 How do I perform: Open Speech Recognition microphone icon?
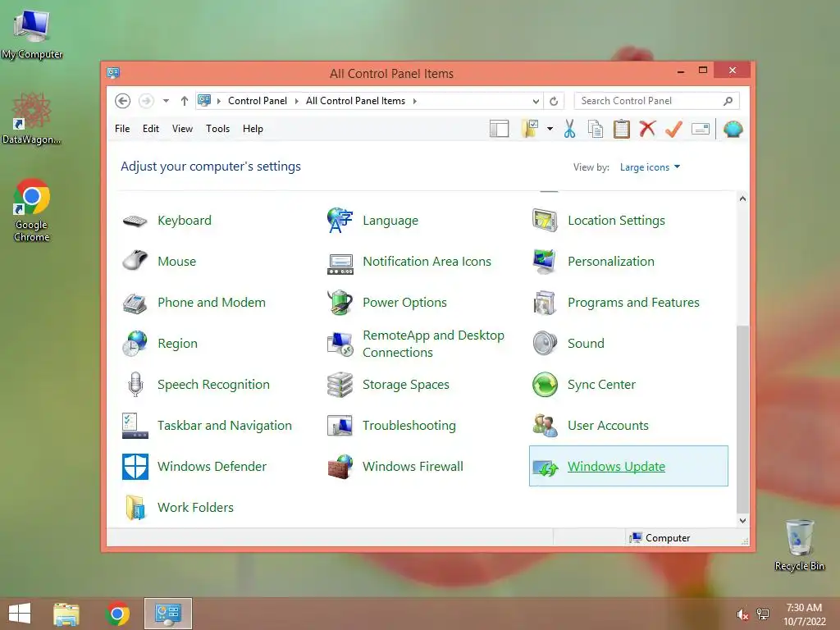(x=135, y=385)
